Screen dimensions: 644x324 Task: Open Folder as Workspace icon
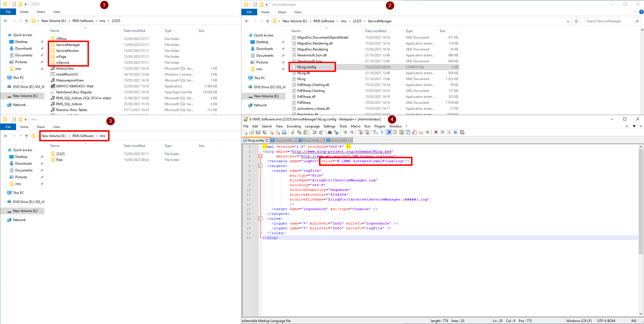click(x=421, y=132)
